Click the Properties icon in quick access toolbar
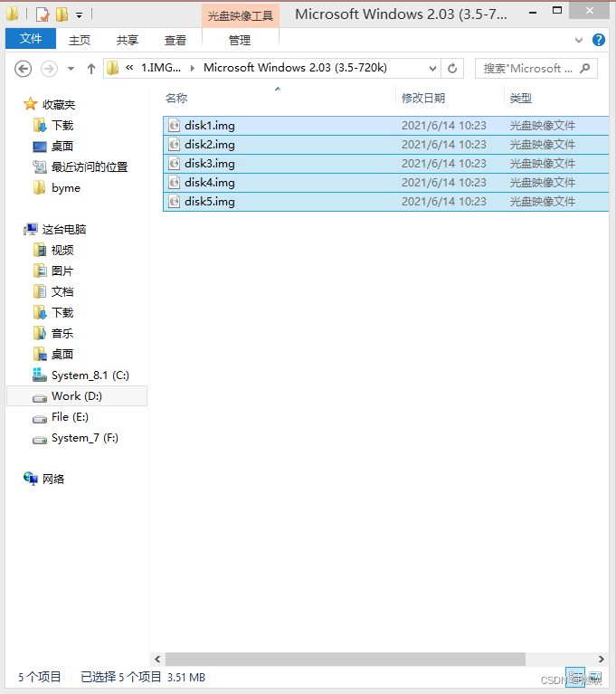 tap(42, 14)
